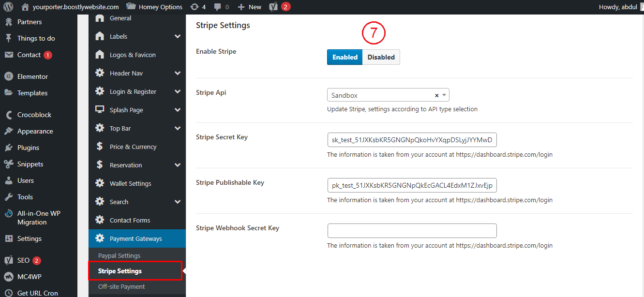This screenshot has height=297, width=644.
Task: Click All-in-One WP Migration icon
Action: point(9,213)
